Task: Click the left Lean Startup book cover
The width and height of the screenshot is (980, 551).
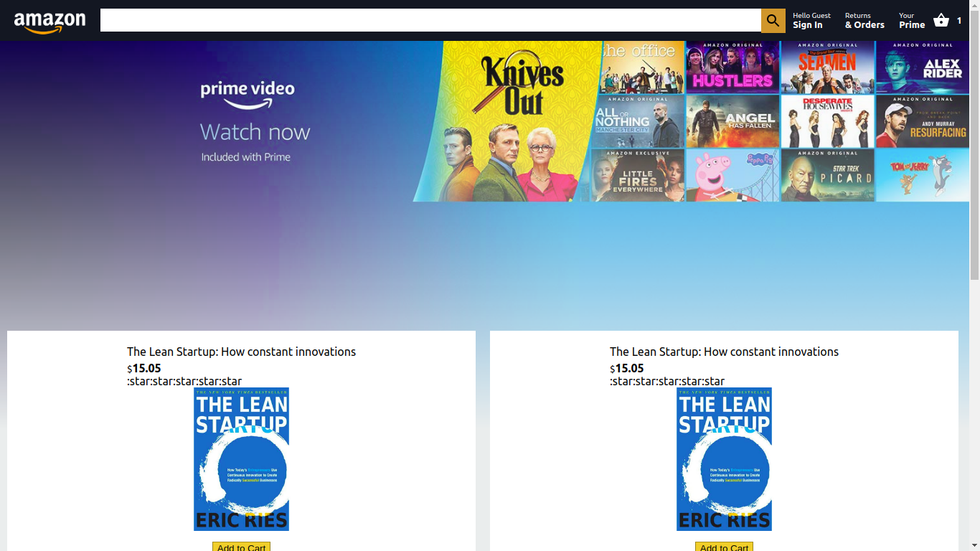Action: click(241, 459)
